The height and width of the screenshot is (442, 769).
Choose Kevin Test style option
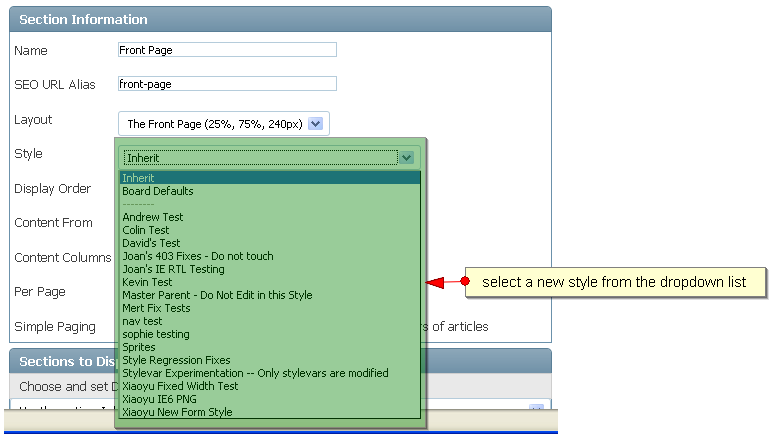147,282
